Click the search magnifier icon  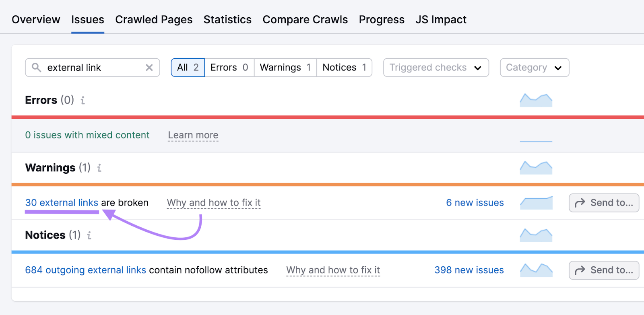(x=36, y=68)
